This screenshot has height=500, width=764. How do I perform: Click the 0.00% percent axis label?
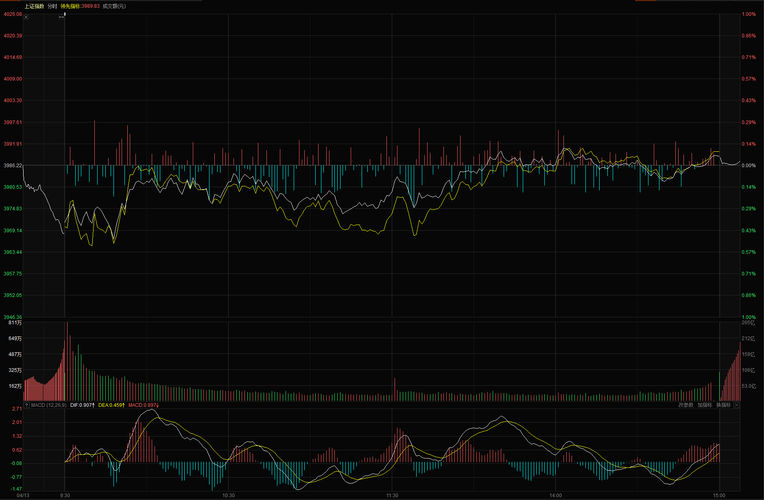pyautogui.click(x=749, y=166)
